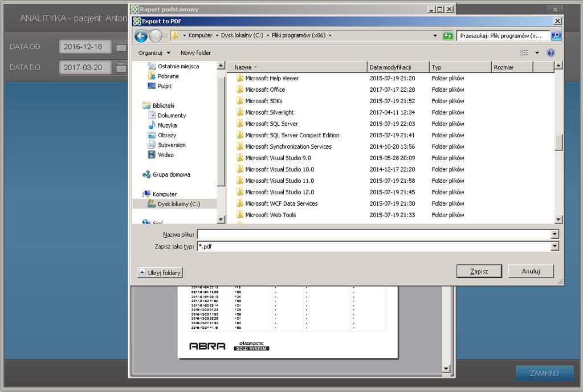This screenshot has height=392, width=583.
Task: Select Wideo library
Action: 165,155
